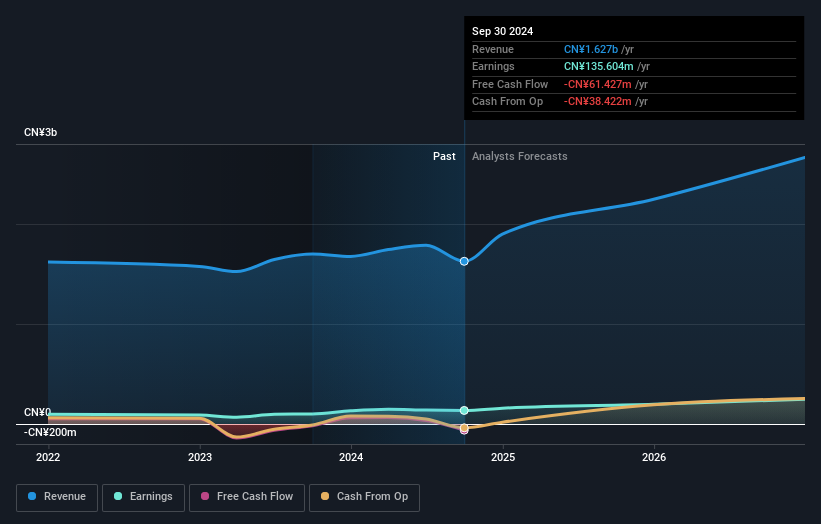Click the Past section label
Image resolution: width=821 pixels, height=524 pixels.
pos(444,157)
